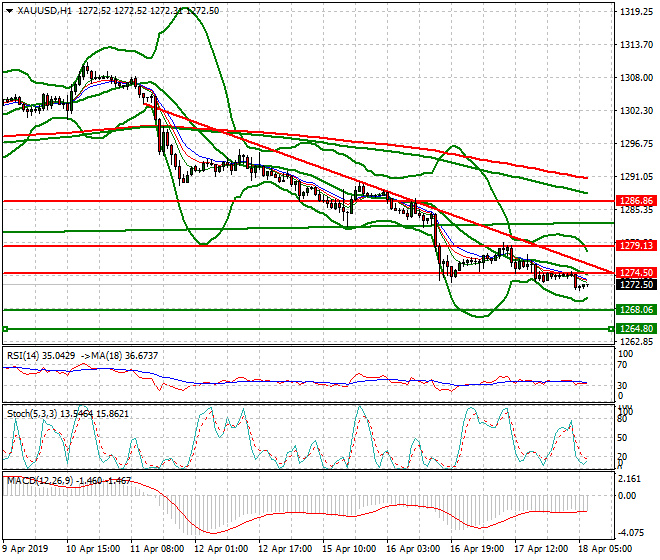Click the 1319.25 value on price scale
The height and width of the screenshot is (560, 660).
tap(635, 13)
